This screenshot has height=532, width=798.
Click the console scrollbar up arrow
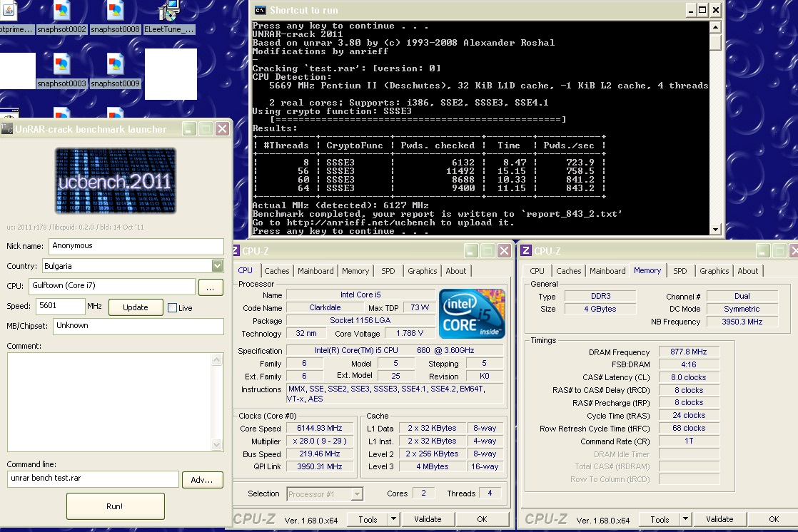coord(715,28)
